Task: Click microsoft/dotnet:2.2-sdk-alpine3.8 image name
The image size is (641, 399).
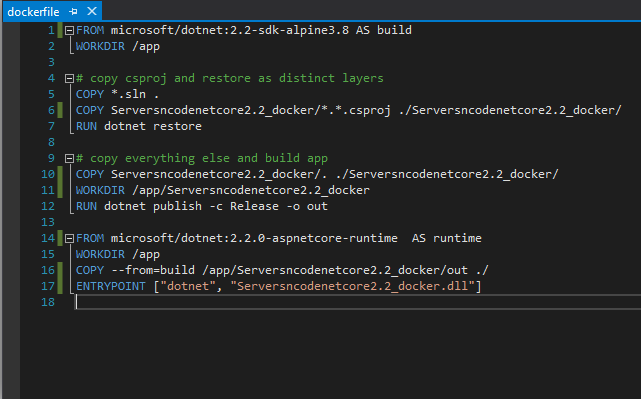Action: (230, 30)
